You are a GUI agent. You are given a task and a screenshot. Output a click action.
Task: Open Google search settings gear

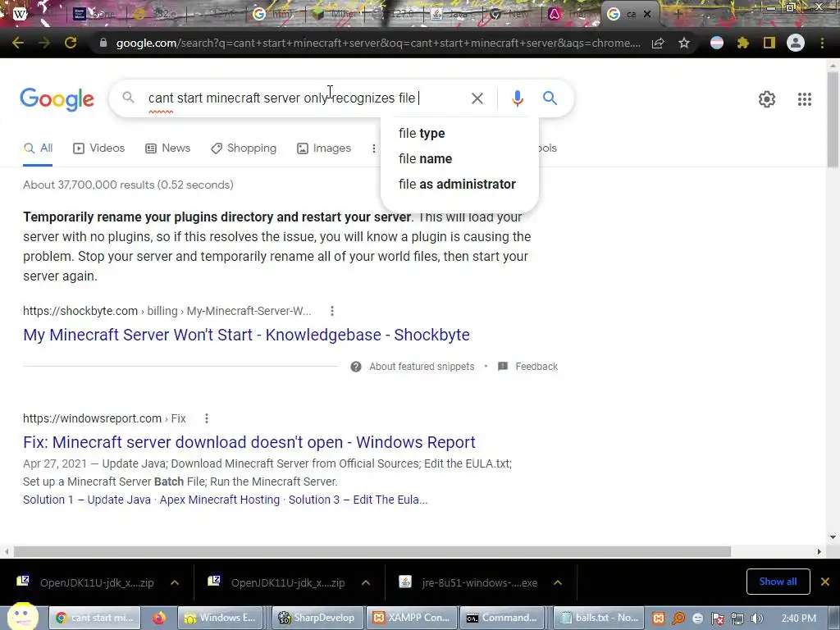[x=767, y=99]
